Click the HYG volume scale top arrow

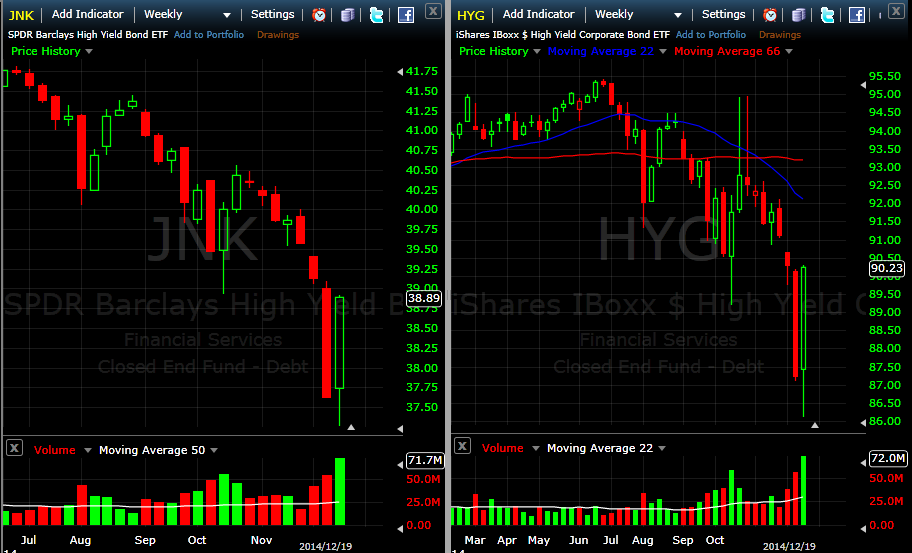(x=863, y=463)
